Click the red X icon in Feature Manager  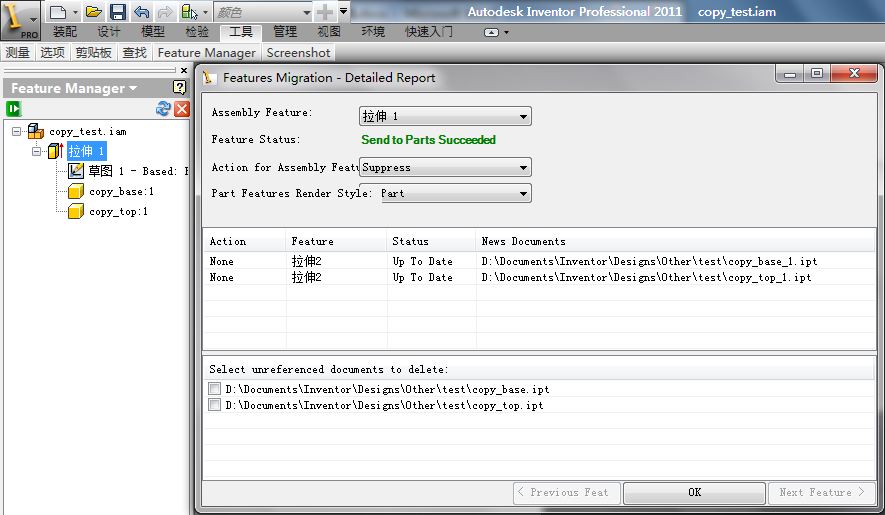point(182,108)
